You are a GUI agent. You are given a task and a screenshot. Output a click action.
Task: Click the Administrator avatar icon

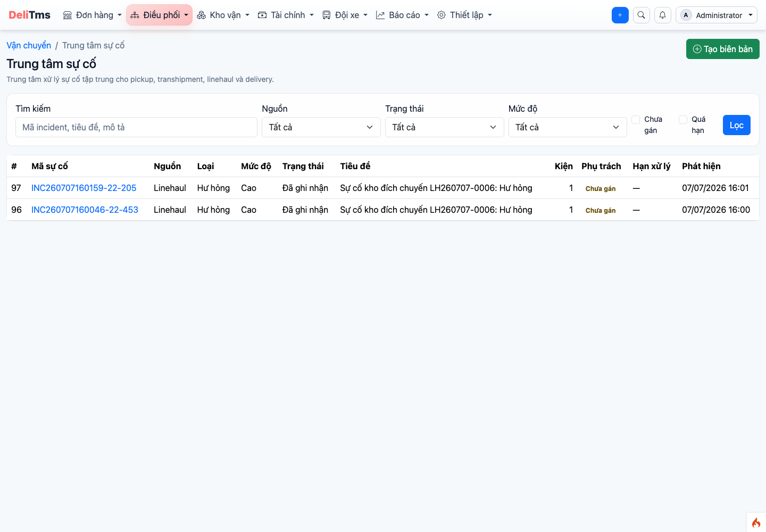coord(686,15)
